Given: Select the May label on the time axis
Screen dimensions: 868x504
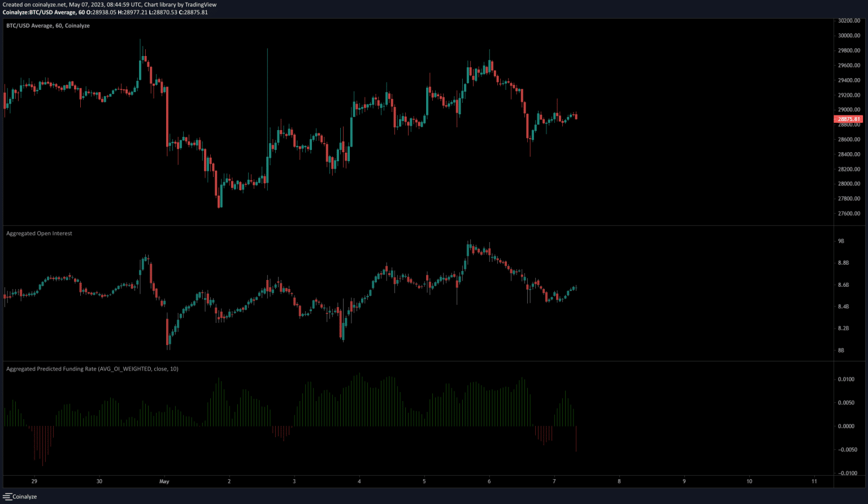Looking at the screenshot, I should [164, 481].
